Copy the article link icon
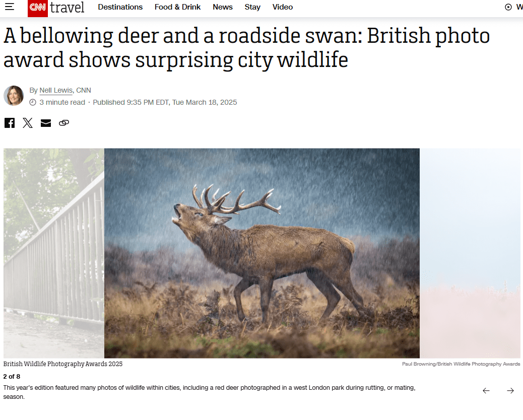This screenshot has width=523, height=420. (64, 123)
